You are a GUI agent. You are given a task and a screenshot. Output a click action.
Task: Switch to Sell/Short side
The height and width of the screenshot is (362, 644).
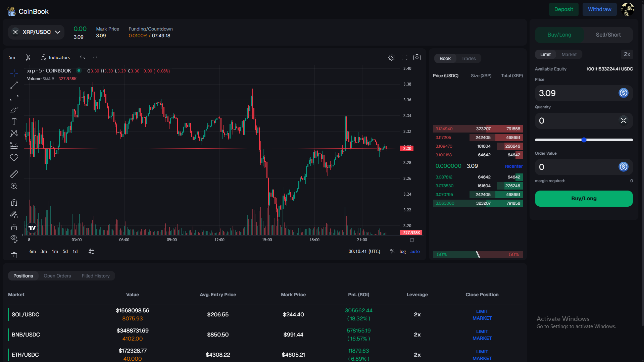point(608,35)
